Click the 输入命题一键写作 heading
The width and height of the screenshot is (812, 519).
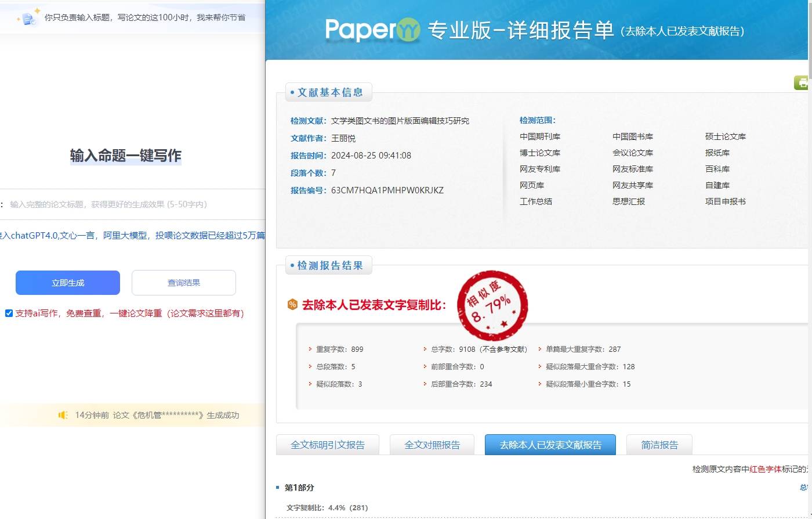click(126, 156)
